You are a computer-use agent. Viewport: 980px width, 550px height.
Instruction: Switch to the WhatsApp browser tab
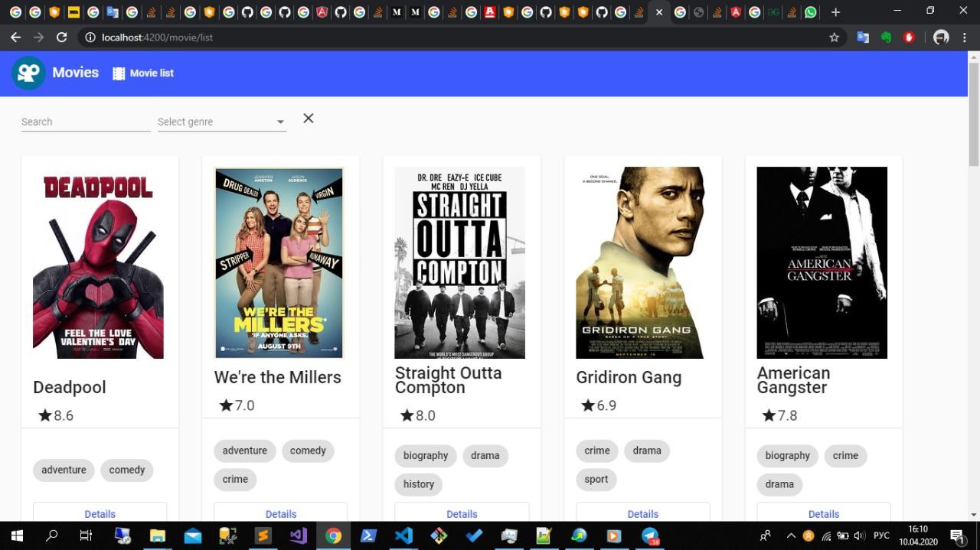(811, 12)
